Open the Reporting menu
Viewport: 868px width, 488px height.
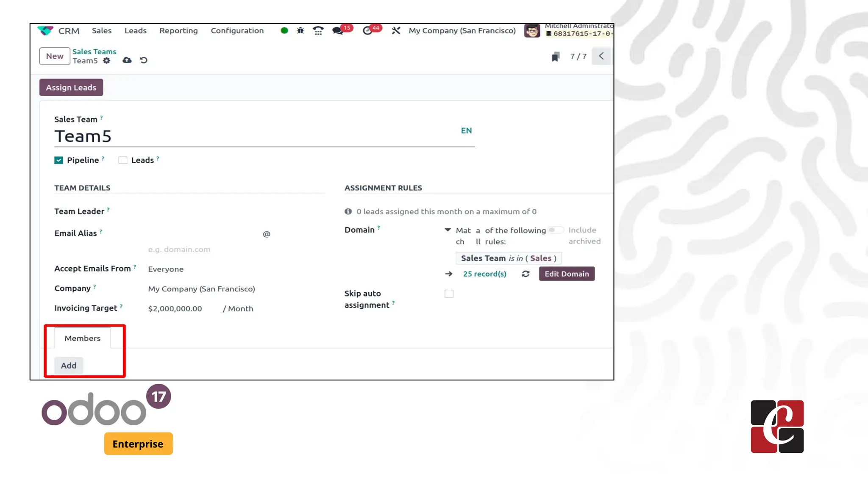click(x=178, y=30)
